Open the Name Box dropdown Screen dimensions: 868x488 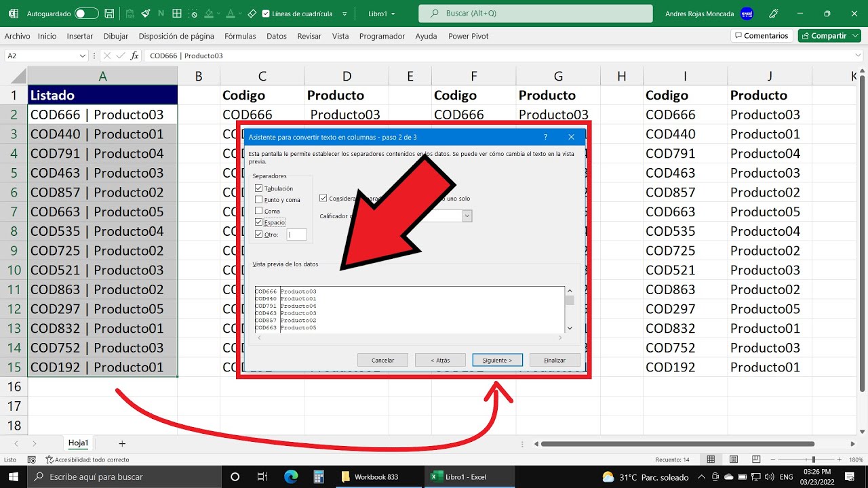(x=83, y=56)
